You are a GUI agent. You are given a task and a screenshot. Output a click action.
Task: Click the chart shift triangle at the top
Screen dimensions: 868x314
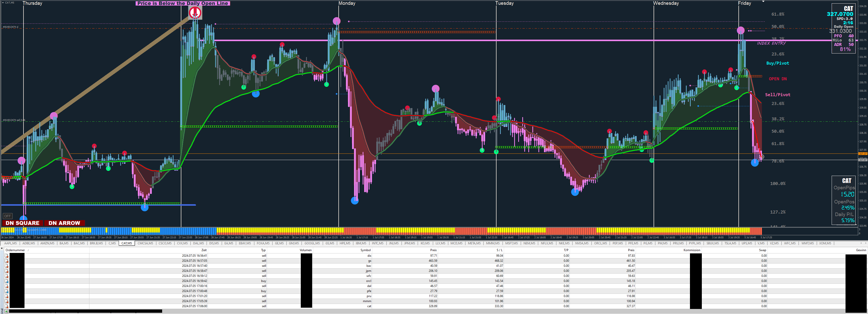(x=763, y=2)
